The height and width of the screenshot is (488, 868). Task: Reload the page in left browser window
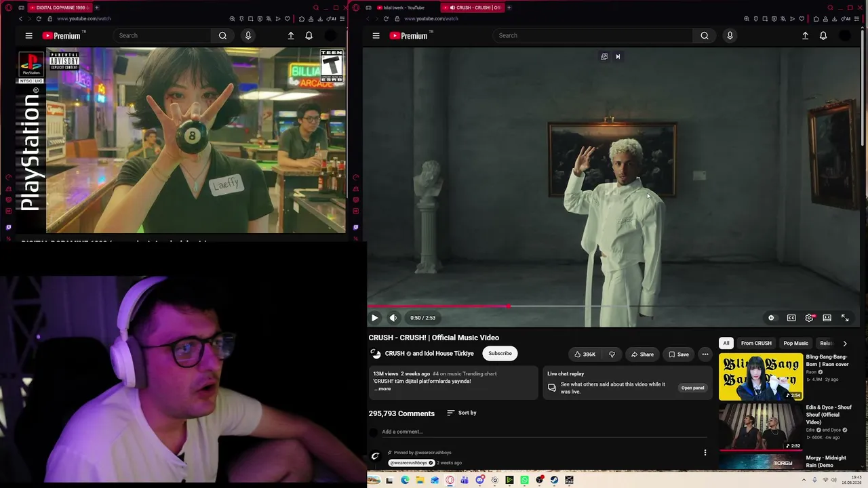(39, 18)
